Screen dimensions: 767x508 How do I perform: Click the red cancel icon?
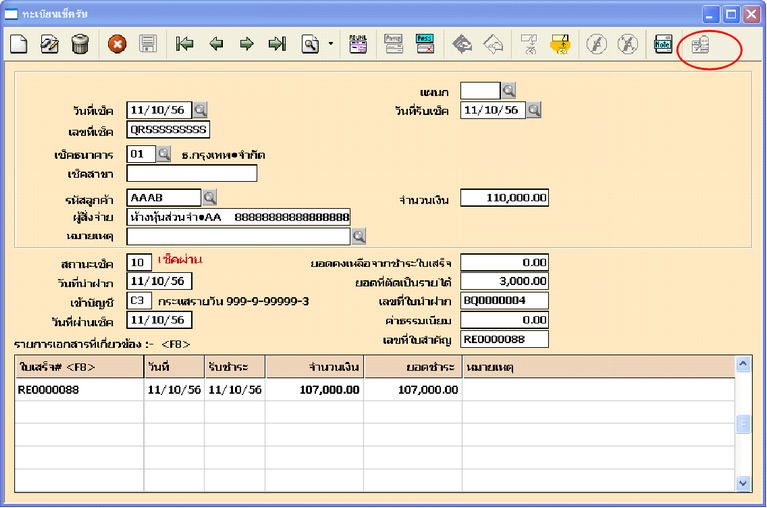(117, 44)
